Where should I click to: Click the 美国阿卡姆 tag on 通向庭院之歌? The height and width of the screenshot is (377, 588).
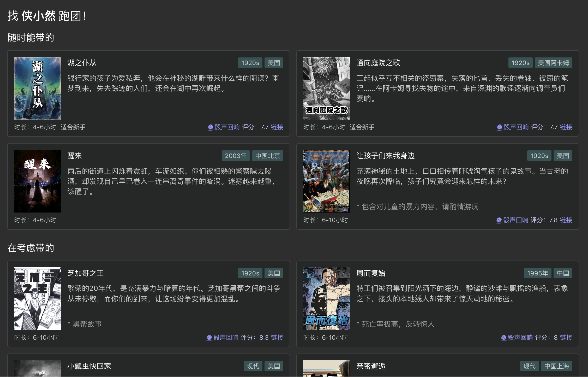click(553, 63)
